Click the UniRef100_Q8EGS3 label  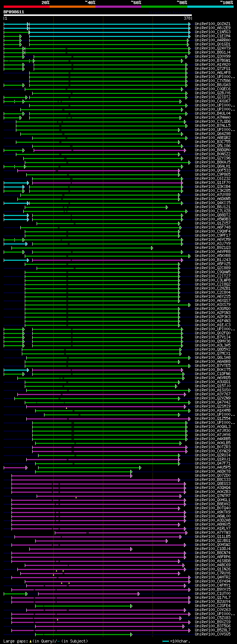click(213, 483)
